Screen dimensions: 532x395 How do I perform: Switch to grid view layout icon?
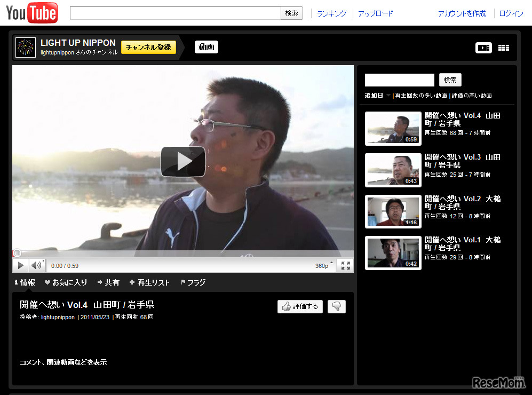point(503,48)
